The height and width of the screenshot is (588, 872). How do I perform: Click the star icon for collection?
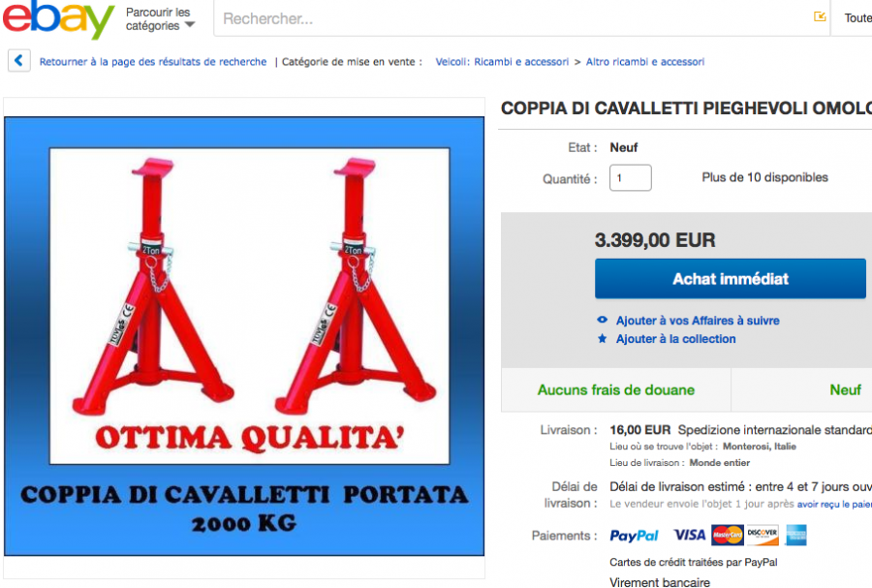(602, 338)
